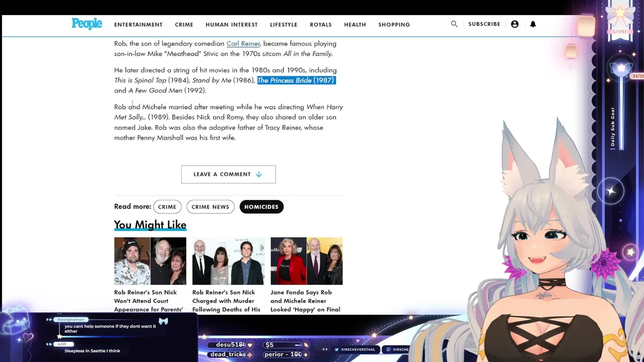Open the Entertainment menu
This screenshot has height=362, width=644.
tap(138, 24)
